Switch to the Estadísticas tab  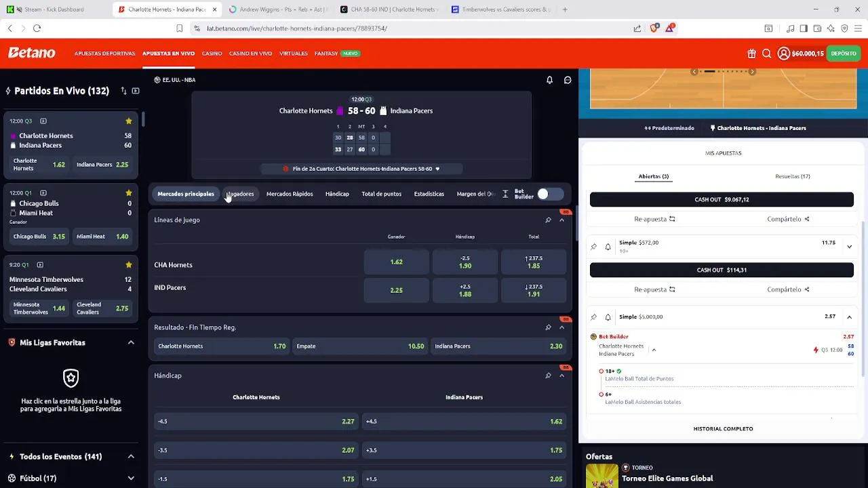point(429,194)
